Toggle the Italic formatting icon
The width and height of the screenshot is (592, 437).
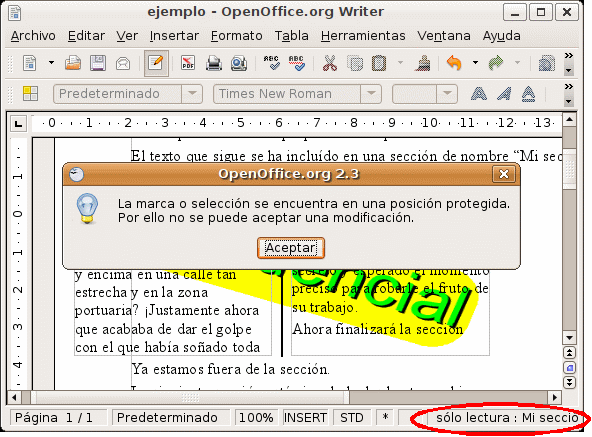click(504, 94)
